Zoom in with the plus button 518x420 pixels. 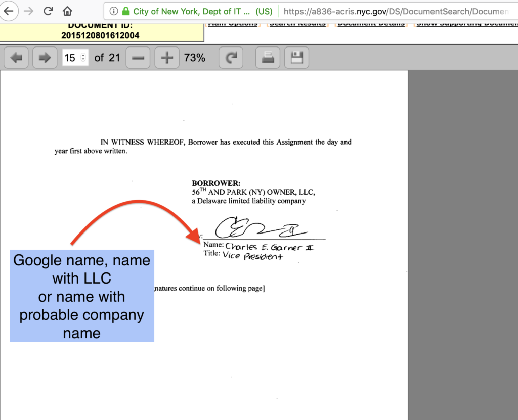(166, 58)
